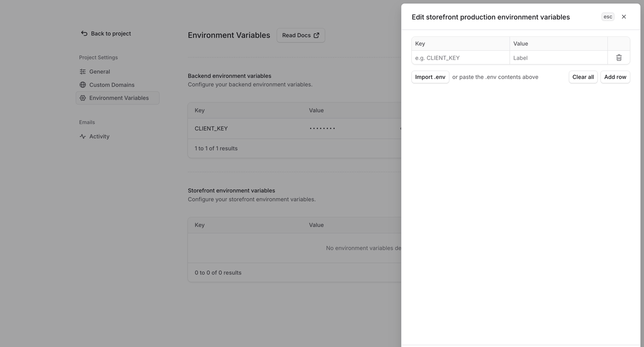The width and height of the screenshot is (644, 347).
Task: Click the external link icon on Read Docs
Action: (x=316, y=35)
